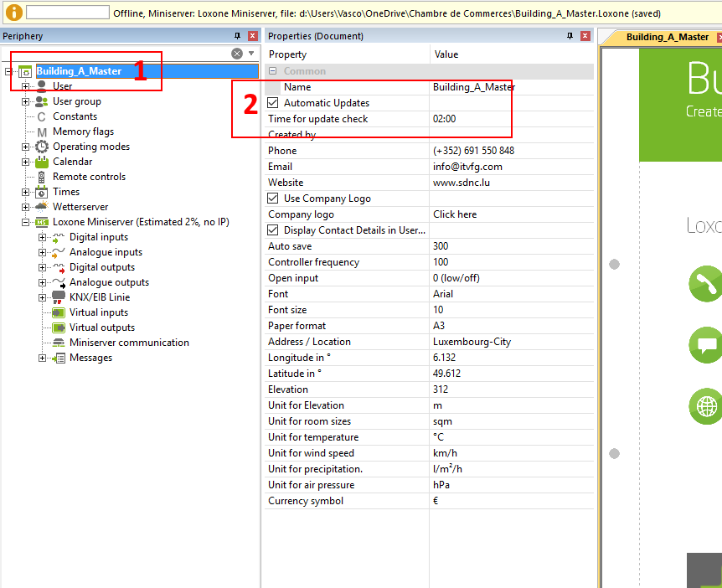
Task: Click the Miniserver communication icon
Action: 59,343
